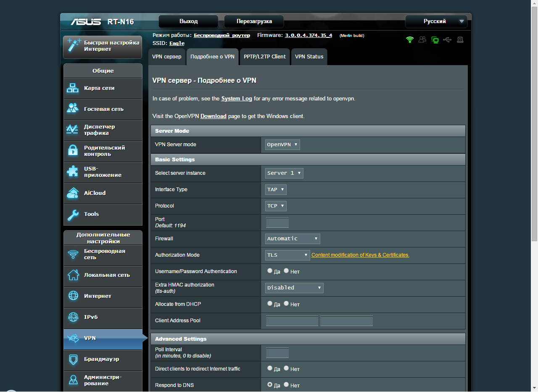Select Нет for Respond to DNS
The image size is (538, 392).
286,385
